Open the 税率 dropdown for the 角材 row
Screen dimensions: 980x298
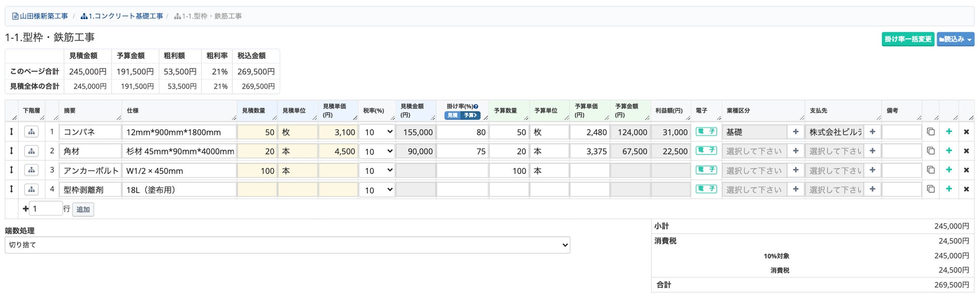click(x=377, y=151)
